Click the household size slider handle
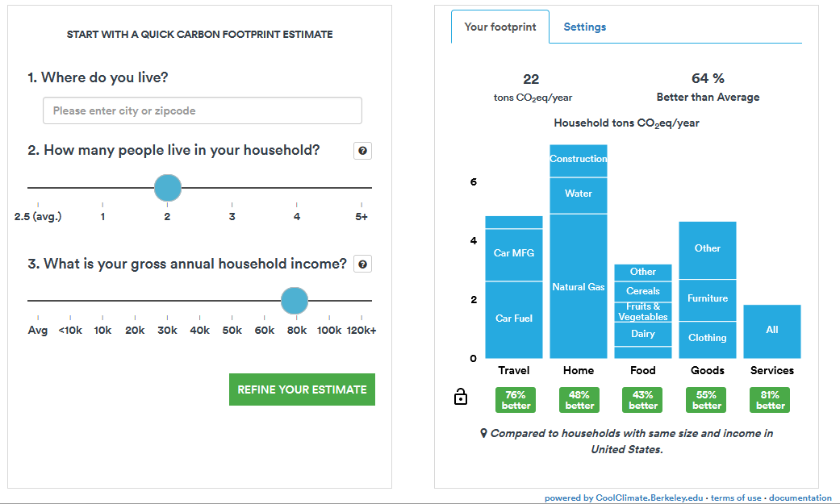Screen dimensions: 840x504 click(x=168, y=188)
